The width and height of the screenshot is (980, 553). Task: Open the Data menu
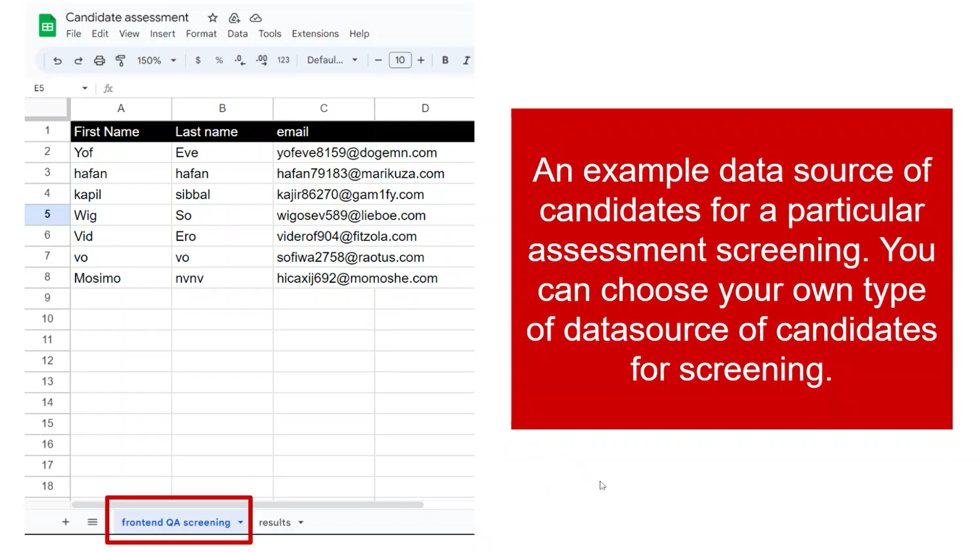[238, 33]
